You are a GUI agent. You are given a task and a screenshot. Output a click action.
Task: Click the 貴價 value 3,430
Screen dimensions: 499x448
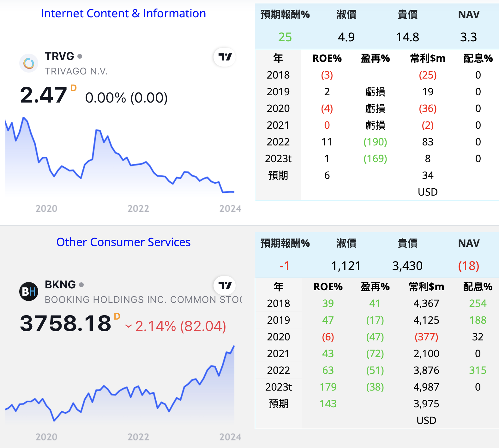pos(407,266)
